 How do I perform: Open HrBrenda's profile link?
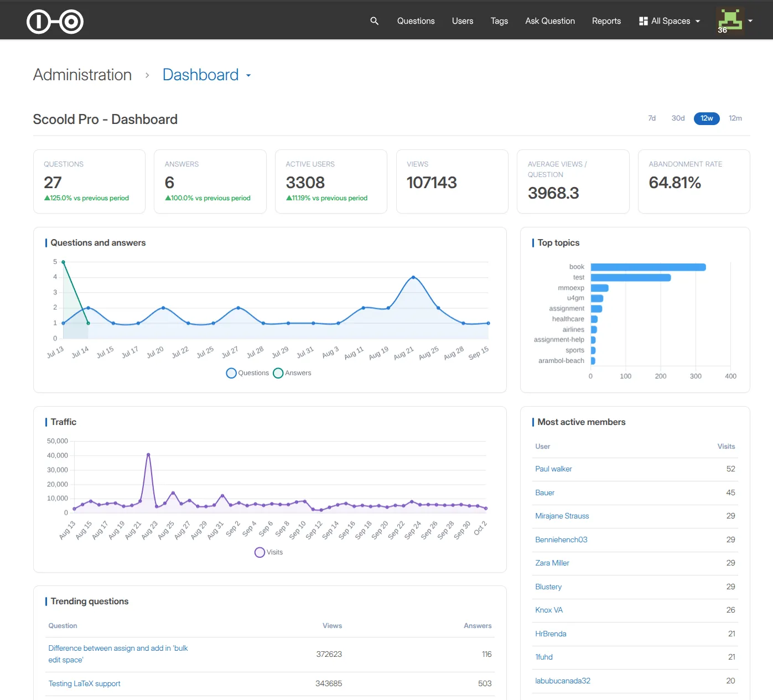(551, 634)
